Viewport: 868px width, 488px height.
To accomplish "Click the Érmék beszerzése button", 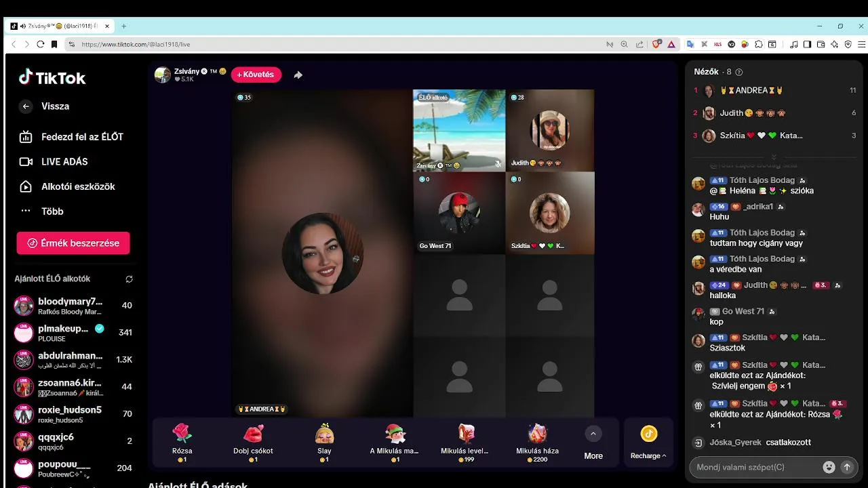I will pyautogui.click(x=73, y=243).
